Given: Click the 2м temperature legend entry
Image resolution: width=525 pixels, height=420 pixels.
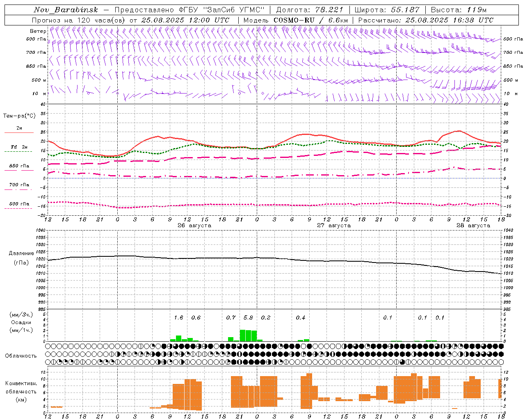Looking at the screenshot, I should (x=19, y=128).
